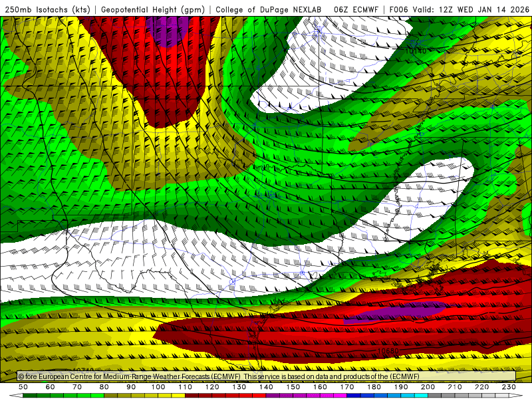Click the "140" value on the color scale
The height and width of the screenshot is (399, 532).
[266, 387]
